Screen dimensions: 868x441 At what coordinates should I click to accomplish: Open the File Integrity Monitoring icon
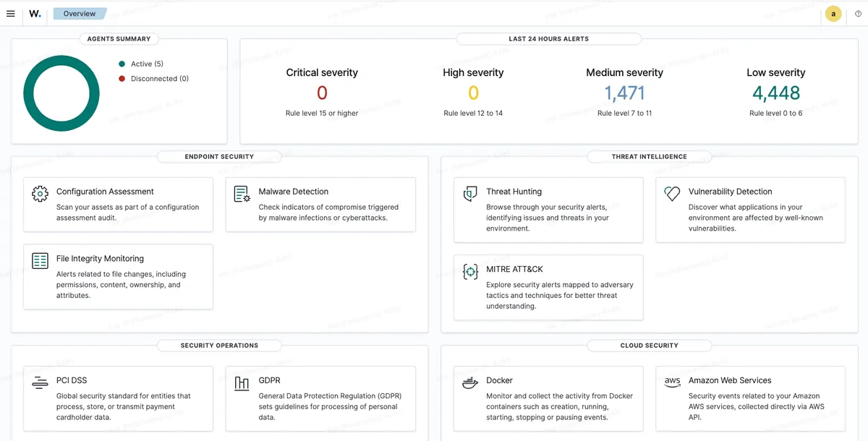[40, 261]
